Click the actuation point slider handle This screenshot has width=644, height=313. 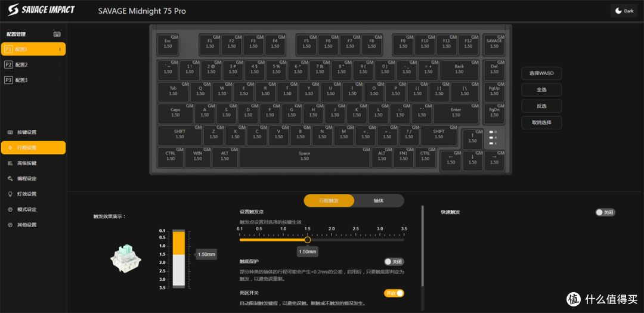(307, 240)
